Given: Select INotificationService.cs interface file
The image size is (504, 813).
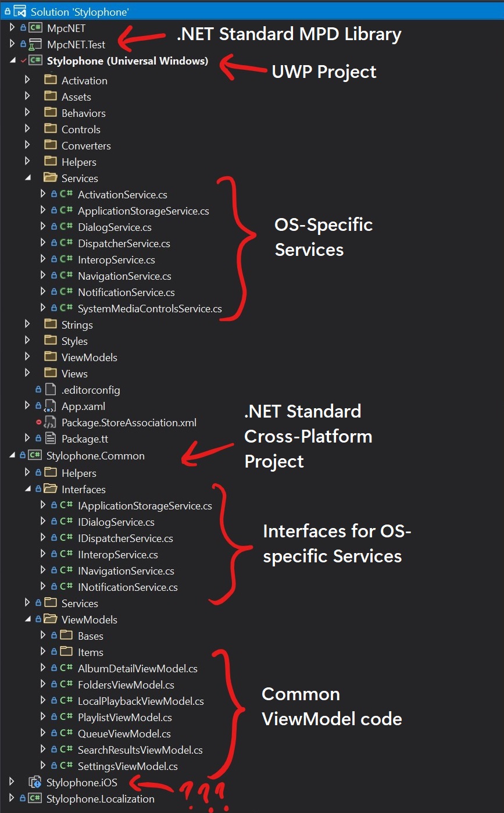Looking at the screenshot, I should click(127, 587).
